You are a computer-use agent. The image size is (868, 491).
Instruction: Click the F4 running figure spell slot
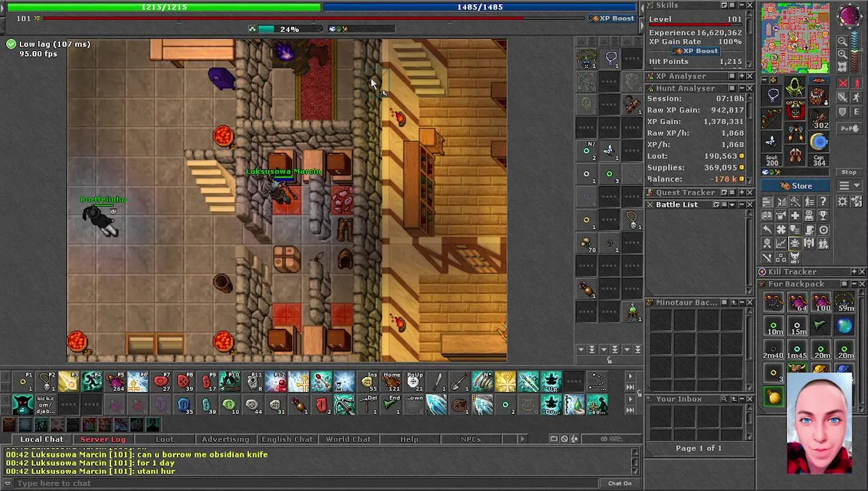[x=91, y=382]
